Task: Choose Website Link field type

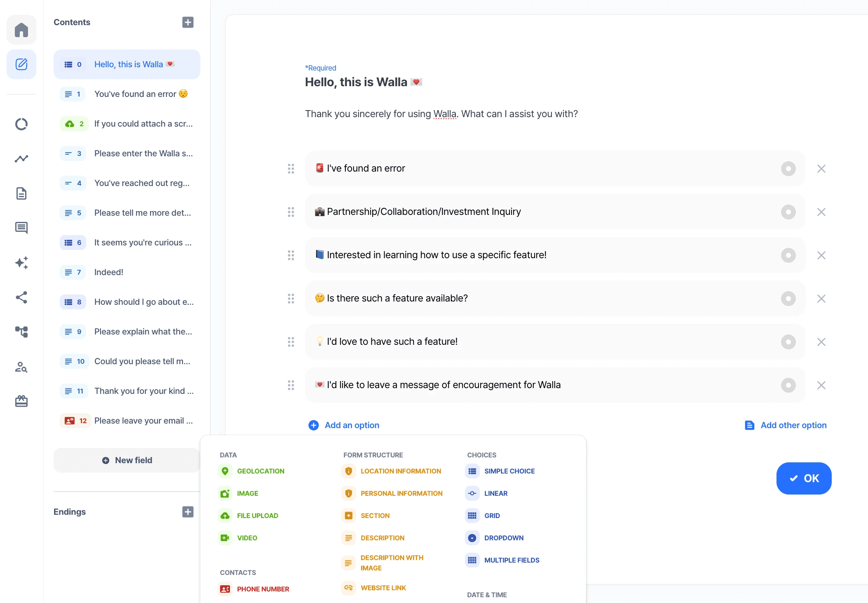Action: pyautogui.click(x=374, y=588)
